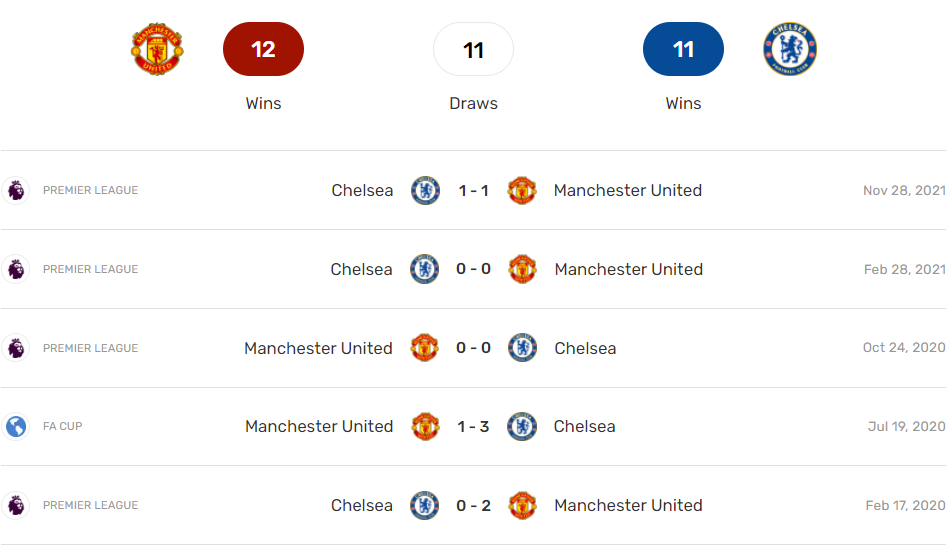Click the FA CUP competition label

coord(63,427)
